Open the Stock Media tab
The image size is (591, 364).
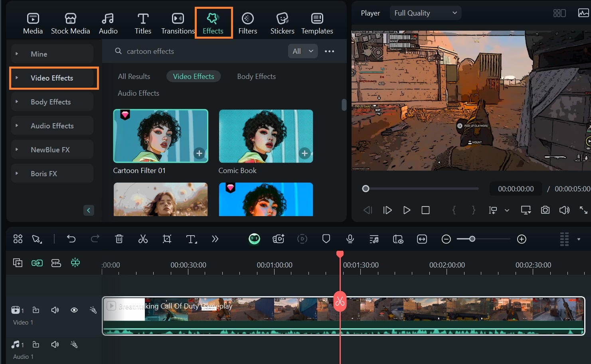click(x=70, y=23)
